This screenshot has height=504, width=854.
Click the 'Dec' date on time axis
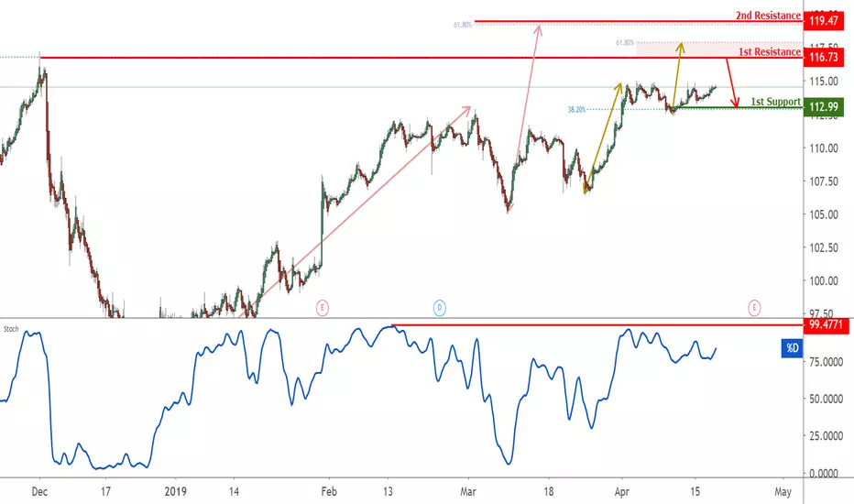[39, 491]
